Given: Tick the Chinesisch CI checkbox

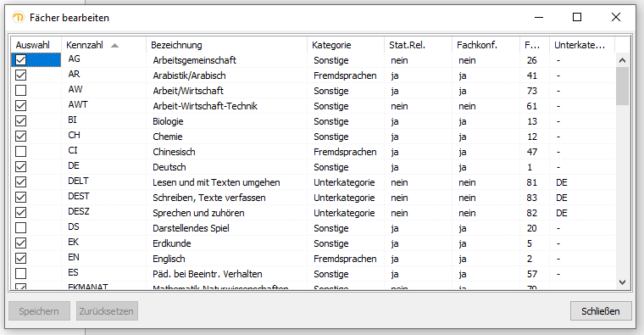Looking at the screenshot, I should pyautogui.click(x=20, y=152).
